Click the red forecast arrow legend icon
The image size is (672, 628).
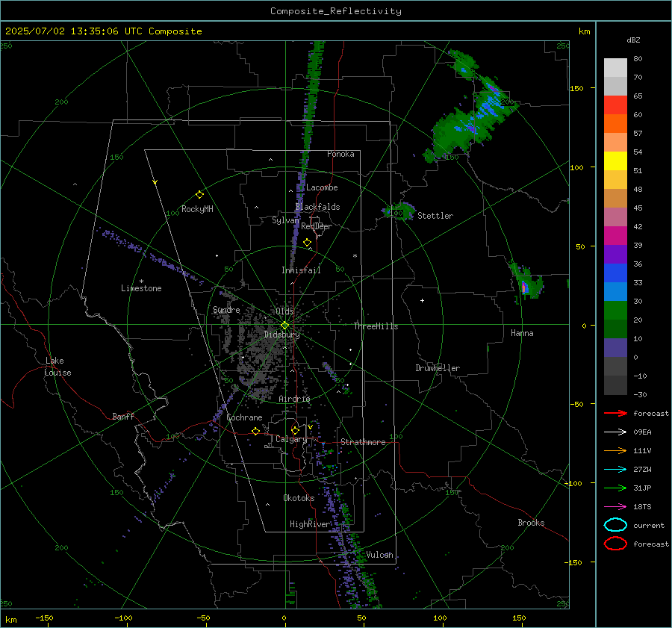615,413
